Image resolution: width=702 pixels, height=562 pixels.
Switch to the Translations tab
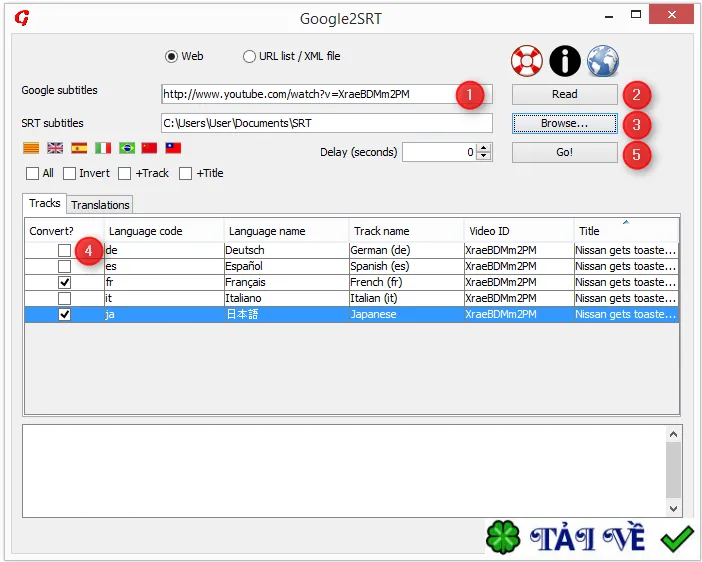coord(100,205)
